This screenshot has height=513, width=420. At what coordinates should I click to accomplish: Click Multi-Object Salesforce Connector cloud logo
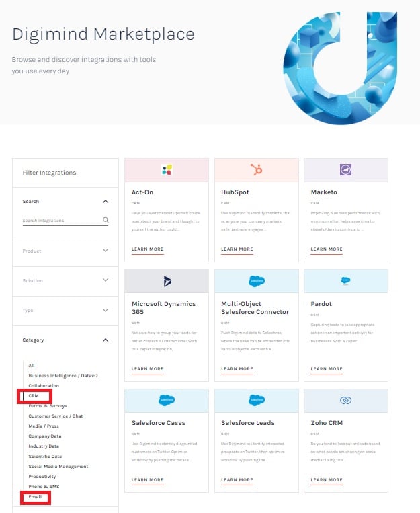coord(257,281)
